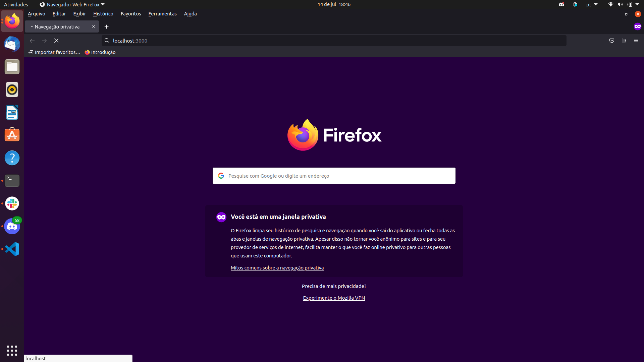Open the private browsing mask icon

click(638, 26)
